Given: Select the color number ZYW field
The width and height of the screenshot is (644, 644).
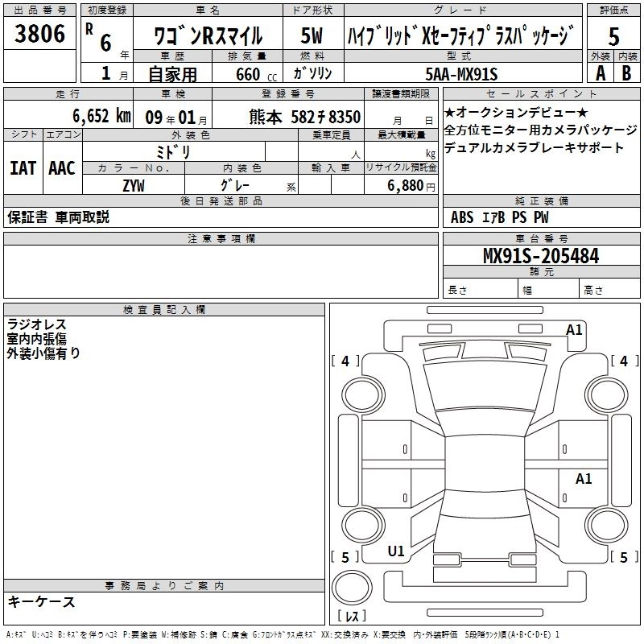Looking at the screenshot, I should click(x=133, y=185).
